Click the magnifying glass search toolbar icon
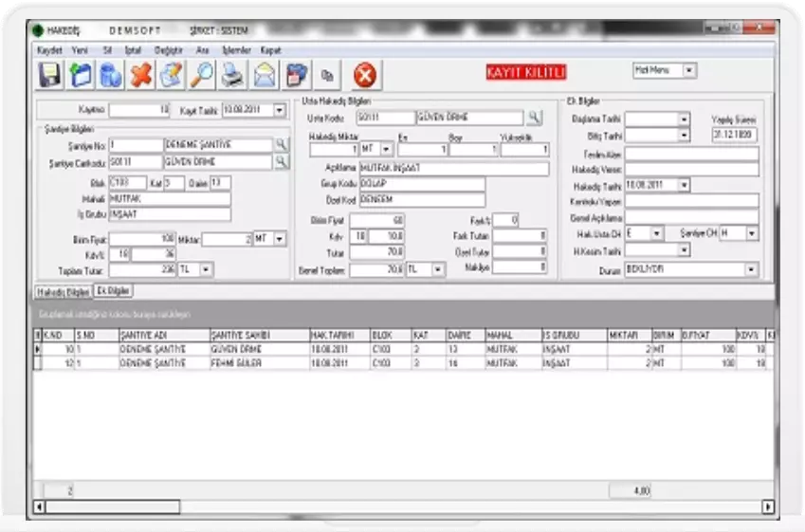The width and height of the screenshot is (805, 532). (x=202, y=75)
